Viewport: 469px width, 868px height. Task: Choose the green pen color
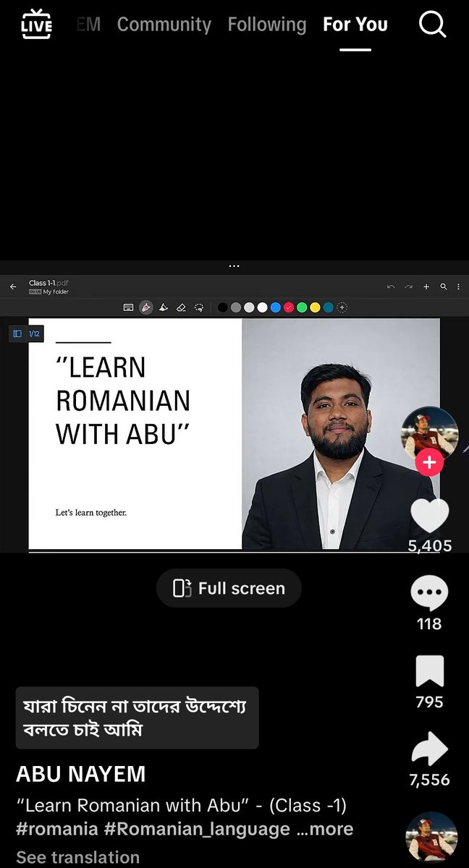(302, 307)
